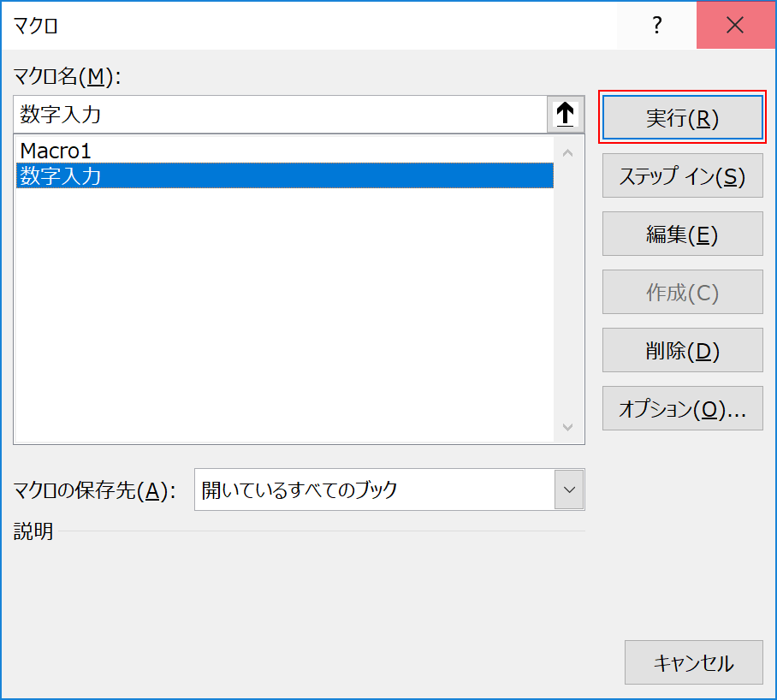Delete the macro with 削除
The height and width of the screenshot is (700, 777).
[x=682, y=350]
